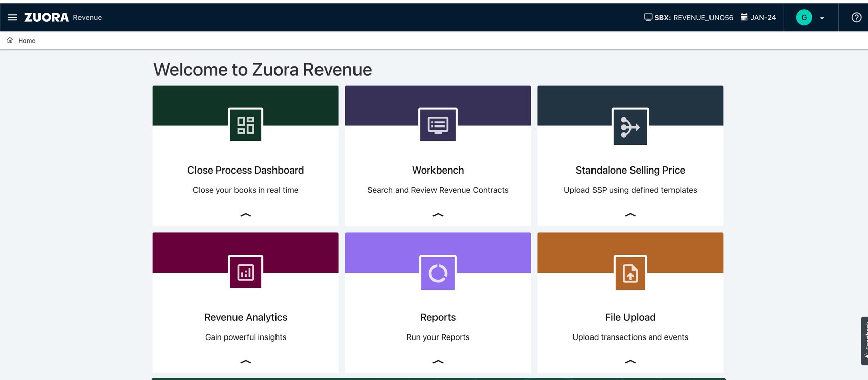Screen dimensions: 868x380
Task: Click 'Run your Reports' text
Action: (x=438, y=337)
